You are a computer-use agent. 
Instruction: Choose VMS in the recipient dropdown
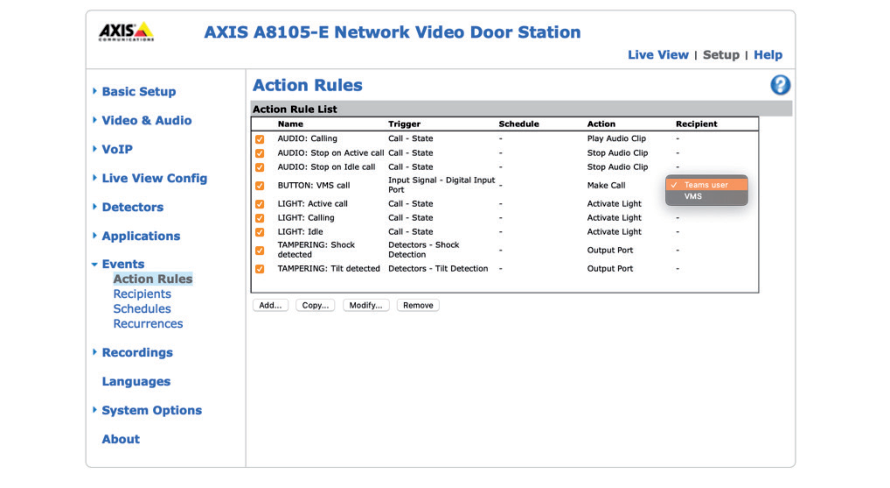[706, 196]
